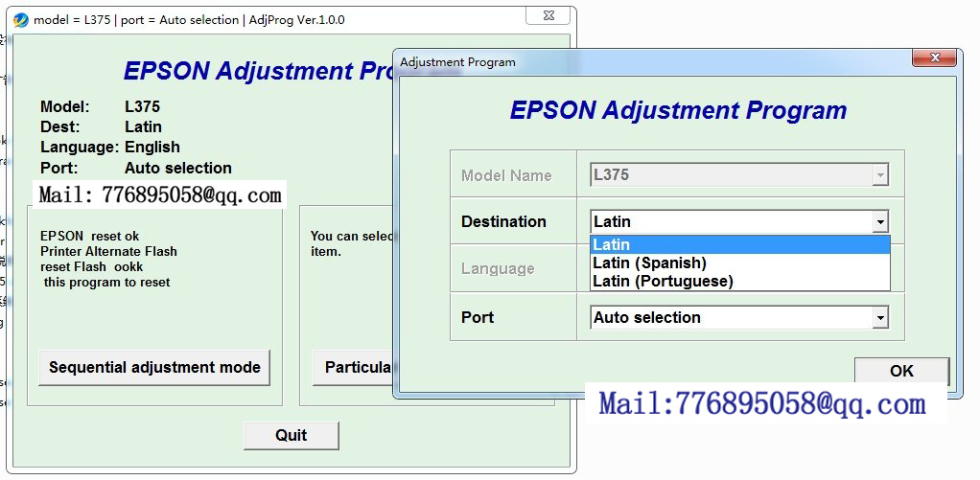
Task: Expand the Port dropdown arrow
Action: tap(880, 318)
